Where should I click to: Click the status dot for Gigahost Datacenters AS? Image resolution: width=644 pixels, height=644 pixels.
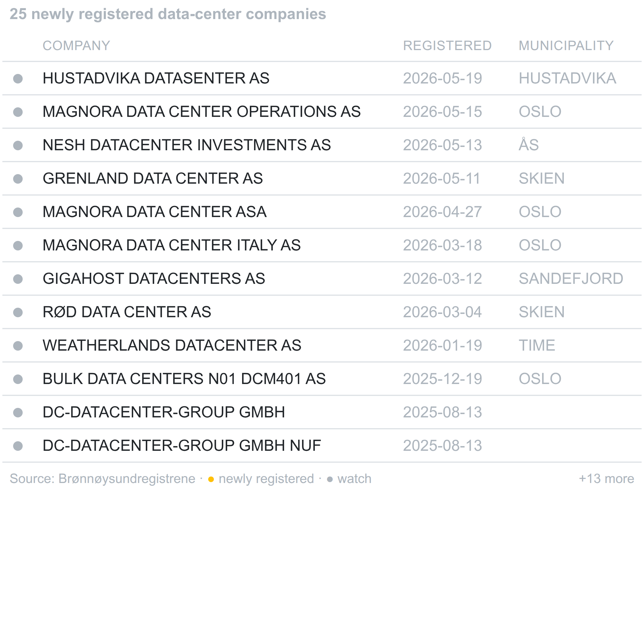coord(18,279)
